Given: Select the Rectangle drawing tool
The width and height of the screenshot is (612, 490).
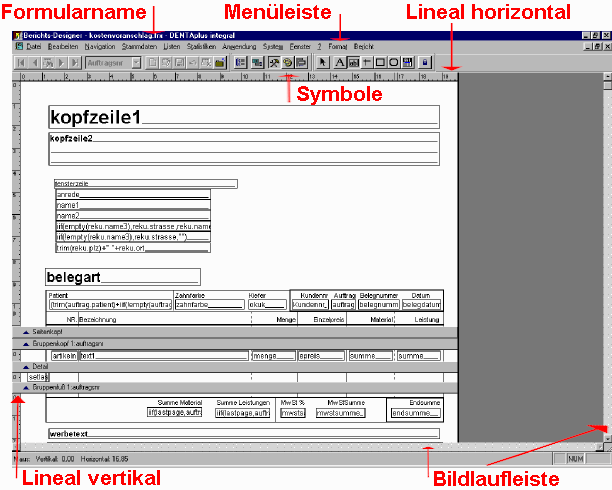Looking at the screenshot, I should tap(380, 62).
